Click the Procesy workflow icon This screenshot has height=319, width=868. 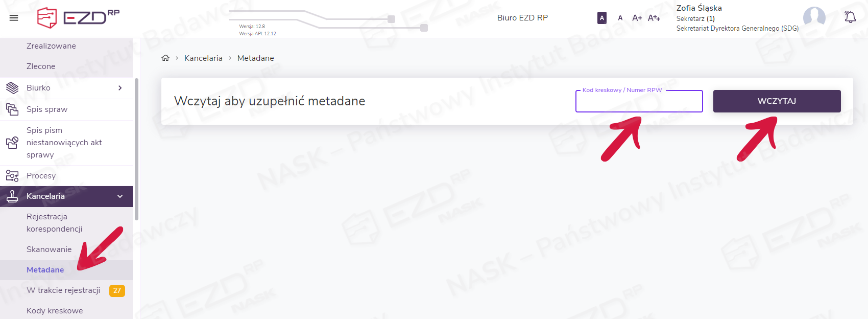click(12, 176)
